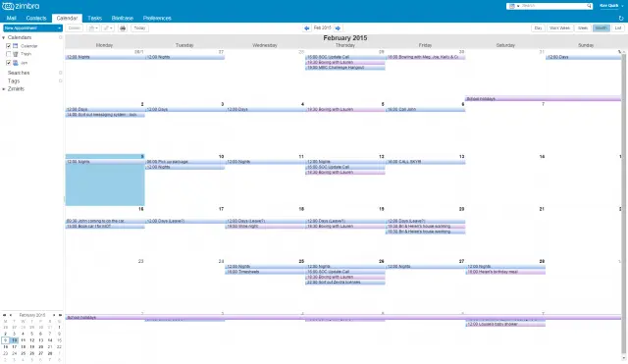This screenshot has height=364, width=628.
Task: Mini calendar: go to next month arrow
Action: 54,315
